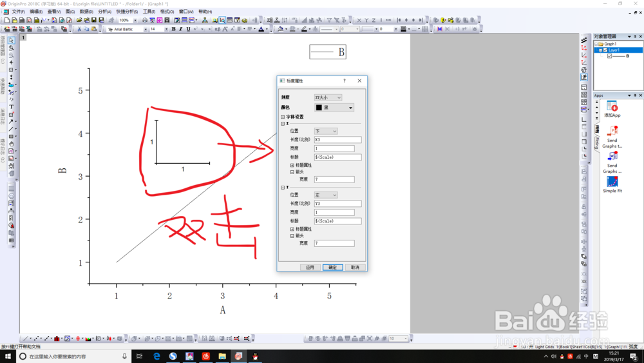Open the 格式(O) menu
This screenshot has width=644, height=363.
(167, 12)
